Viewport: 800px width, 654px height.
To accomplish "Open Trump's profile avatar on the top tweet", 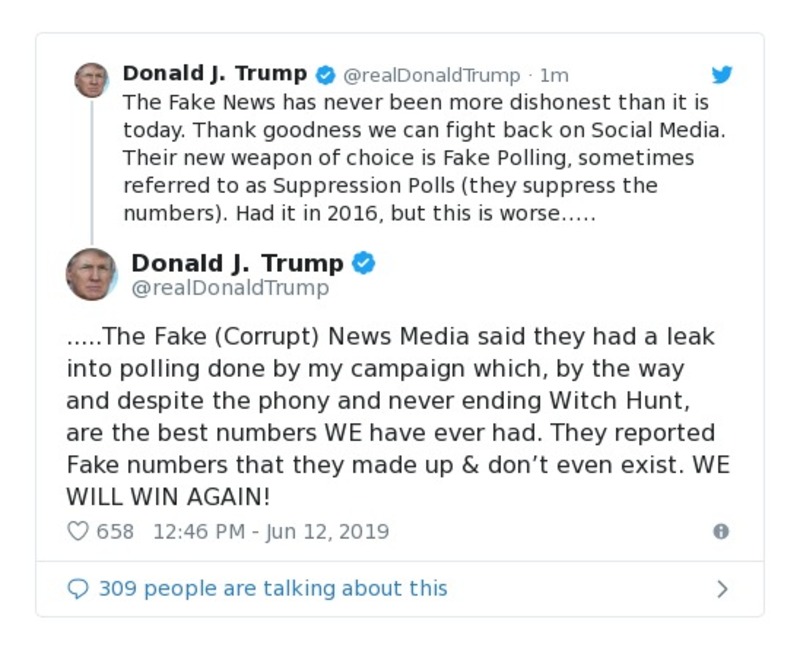I will [x=93, y=80].
